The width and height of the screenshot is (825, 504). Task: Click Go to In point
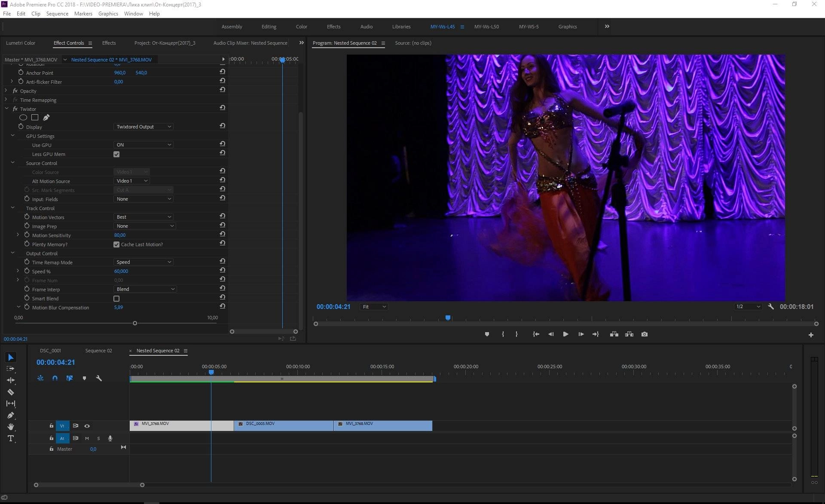536,334
